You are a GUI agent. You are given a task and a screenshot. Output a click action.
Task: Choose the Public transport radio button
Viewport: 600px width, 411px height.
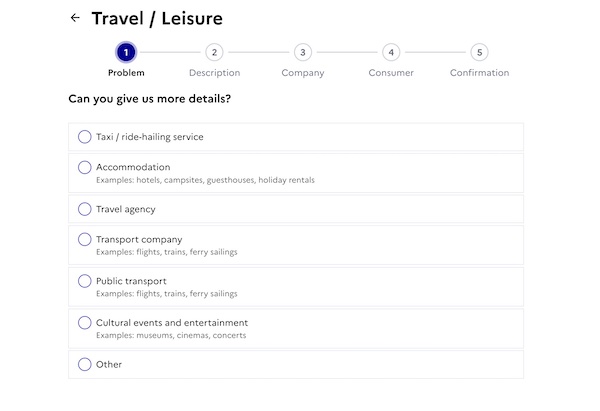click(x=85, y=281)
